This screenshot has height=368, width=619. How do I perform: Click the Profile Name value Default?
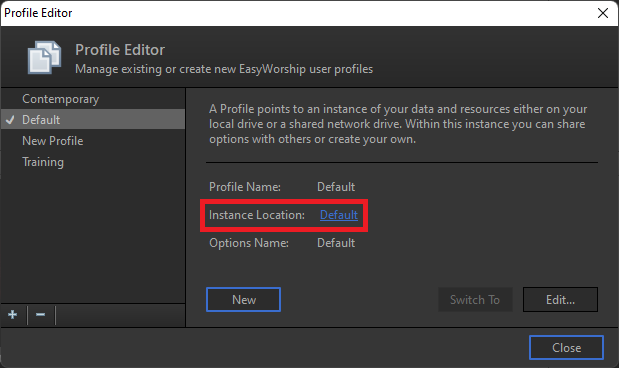click(x=336, y=187)
